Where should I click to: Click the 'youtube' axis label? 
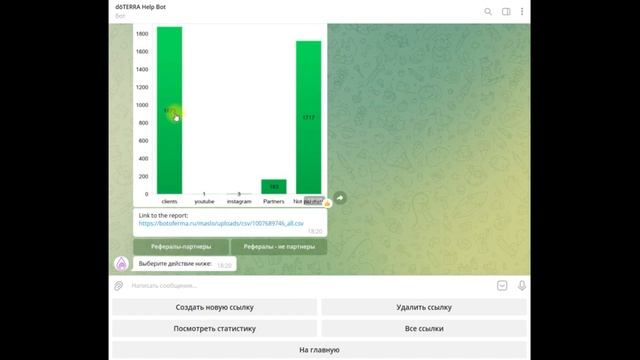coord(204,202)
